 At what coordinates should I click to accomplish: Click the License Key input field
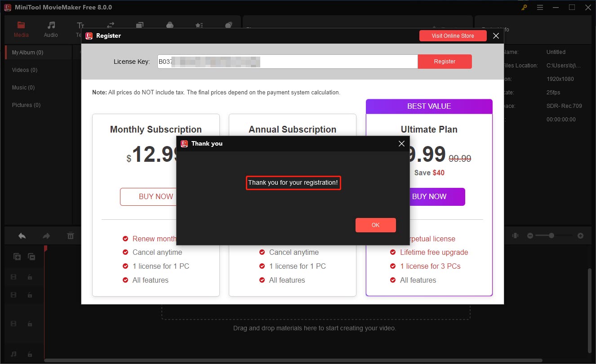point(288,62)
